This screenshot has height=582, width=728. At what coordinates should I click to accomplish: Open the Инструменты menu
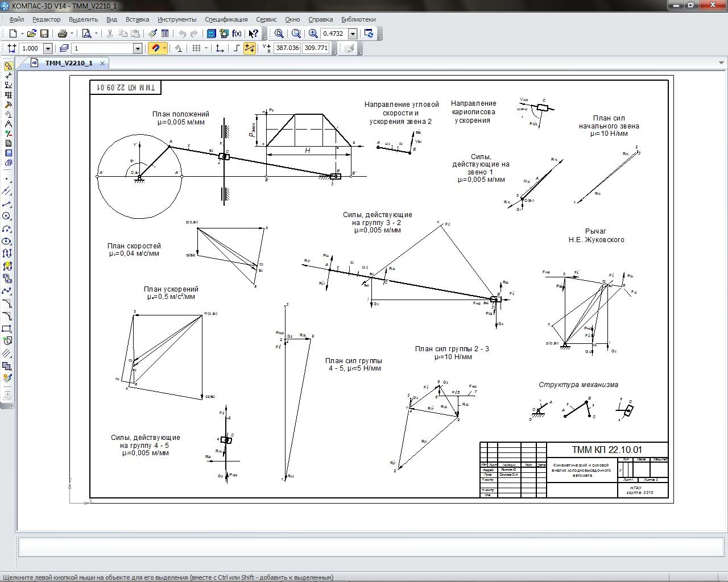[x=177, y=19]
